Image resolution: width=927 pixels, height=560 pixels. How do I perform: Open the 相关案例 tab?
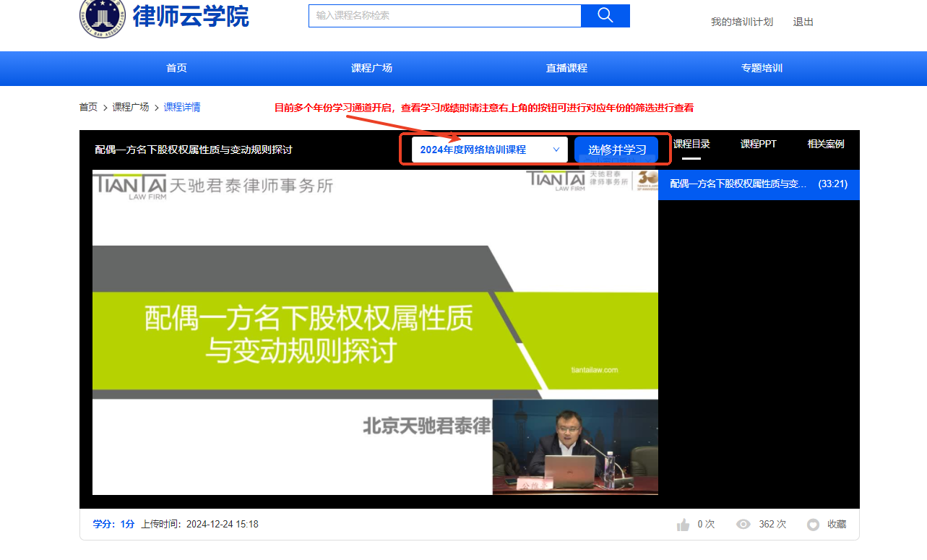825,144
